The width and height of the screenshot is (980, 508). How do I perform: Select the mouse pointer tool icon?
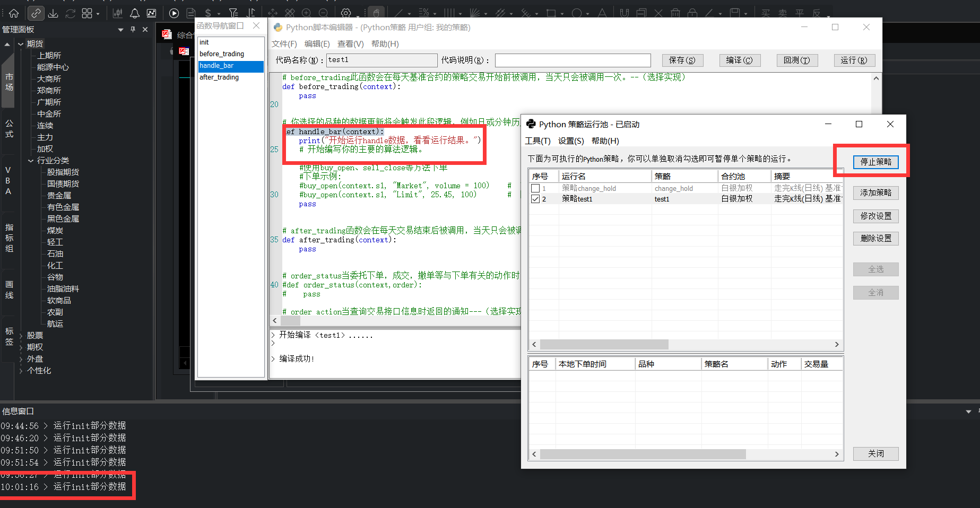click(376, 13)
